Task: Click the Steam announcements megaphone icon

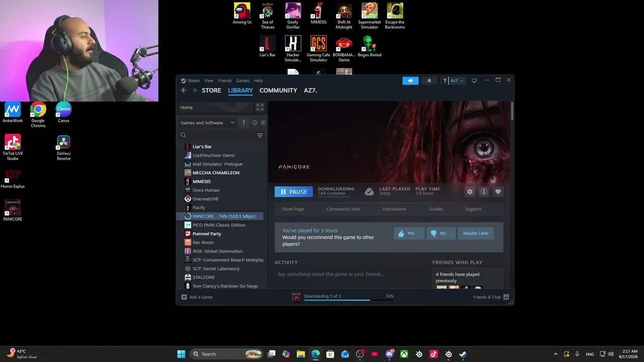Action: coord(411,80)
